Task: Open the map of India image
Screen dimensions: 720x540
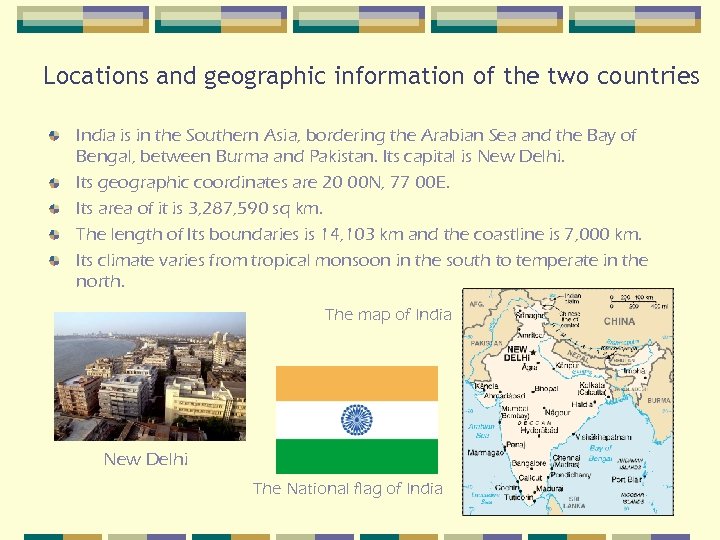Action: point(568,402)
